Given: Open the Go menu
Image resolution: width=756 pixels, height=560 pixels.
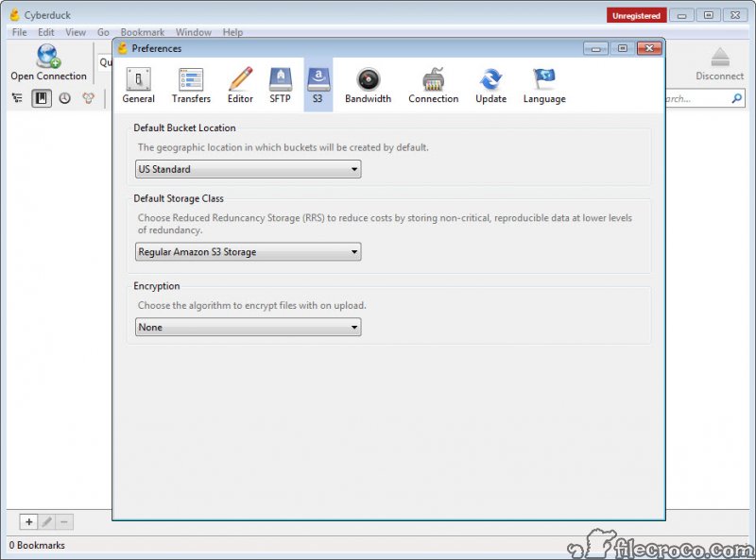Looking at the screenshot, I should (x=103, y=32).
